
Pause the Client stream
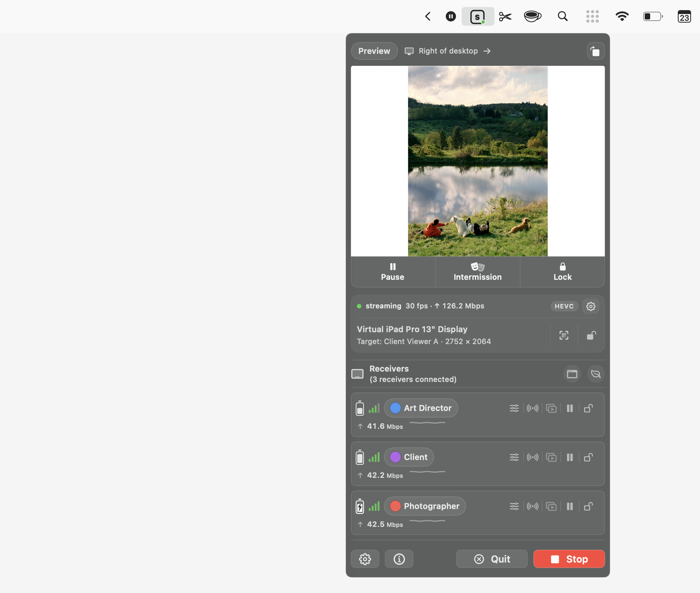click(570, 457)
